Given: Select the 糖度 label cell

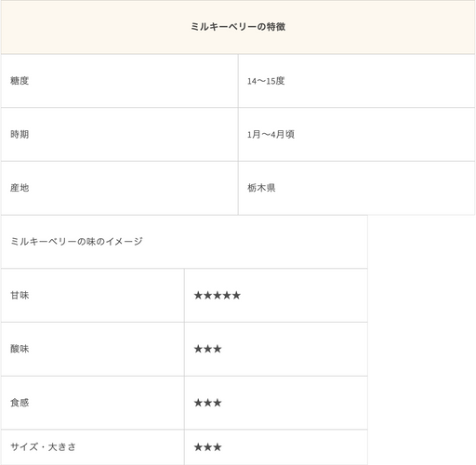Looking at the screenshot, I should (120, 81).
